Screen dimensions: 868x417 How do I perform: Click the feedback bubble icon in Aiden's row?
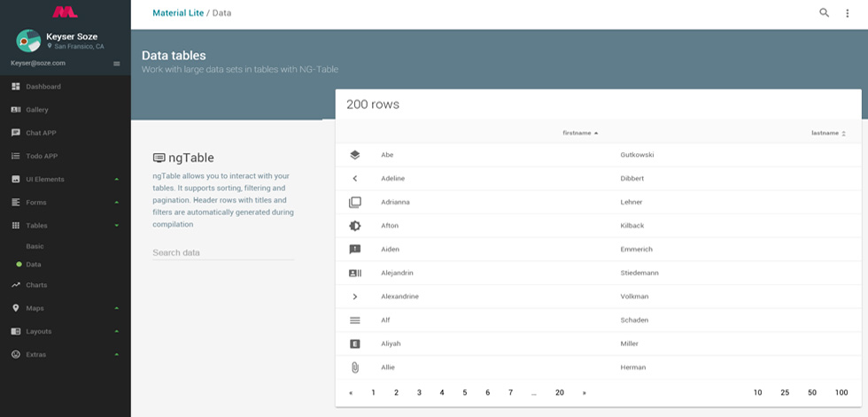click(x=355, y=250)
